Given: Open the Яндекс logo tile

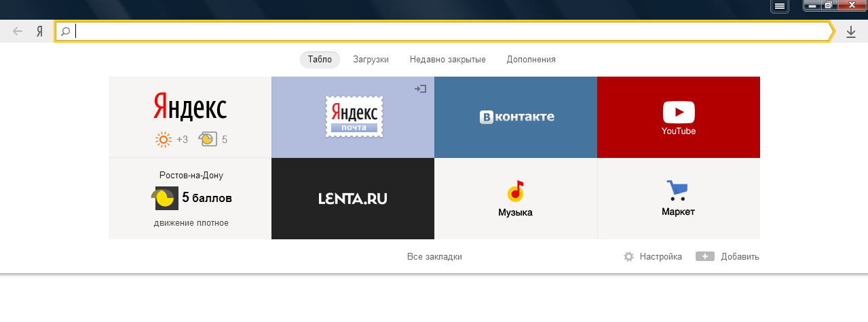Looking at the screenshot, I should [x=190, y=106].
